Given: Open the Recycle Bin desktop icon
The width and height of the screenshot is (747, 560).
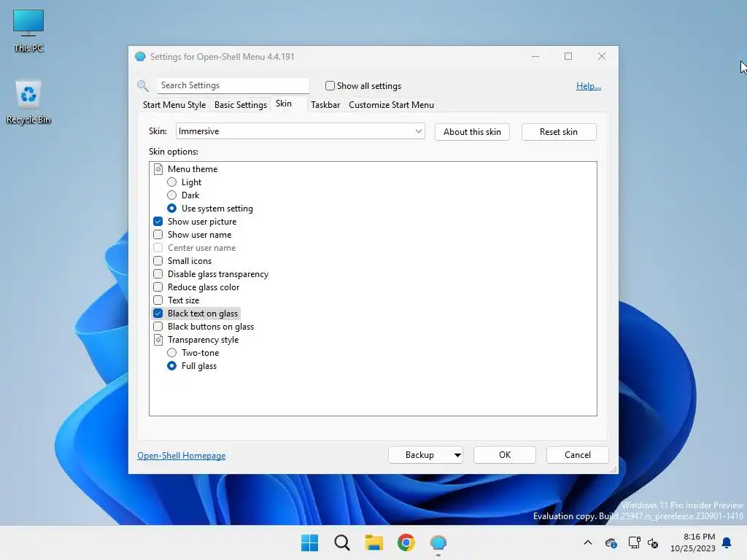Looking at the screenshot, I should (x=28, y=102).
